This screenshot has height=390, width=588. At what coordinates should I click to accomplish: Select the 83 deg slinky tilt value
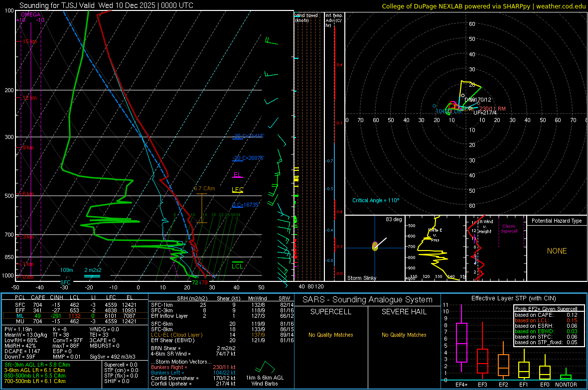(394, 219)
